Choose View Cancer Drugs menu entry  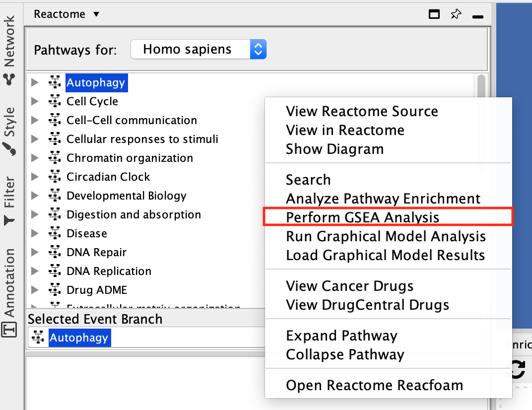tap(349, 286)
